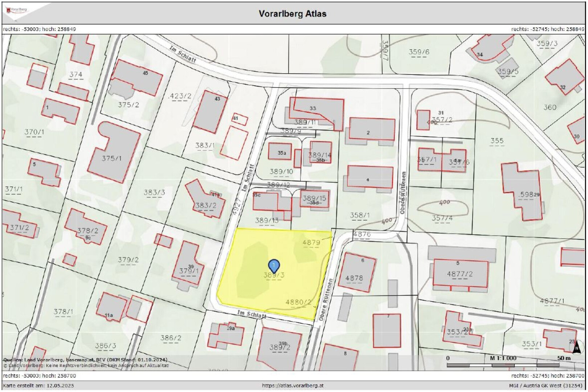
Task: Select parcel 355 label
Action: tap(497, 140)
